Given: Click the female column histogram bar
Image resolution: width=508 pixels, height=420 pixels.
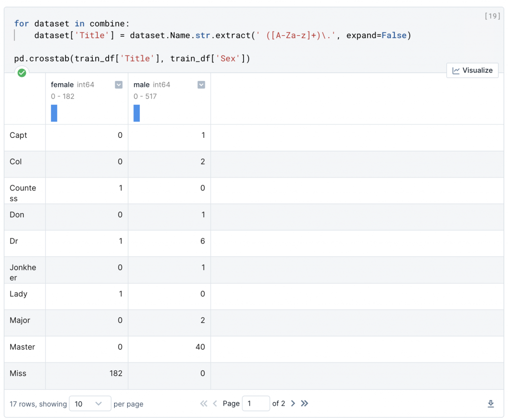Looking at the screenshot, I should click(54, 113).
